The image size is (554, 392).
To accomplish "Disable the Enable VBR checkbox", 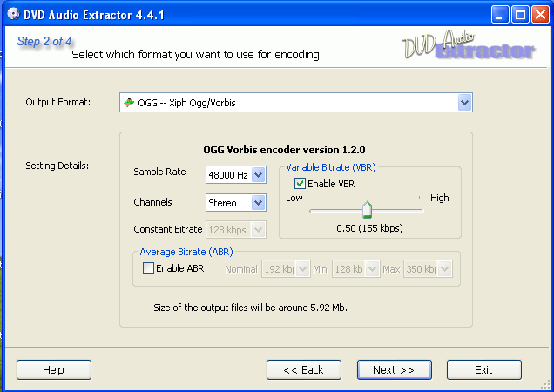I will pyautogui.click(x=301, y=184).
